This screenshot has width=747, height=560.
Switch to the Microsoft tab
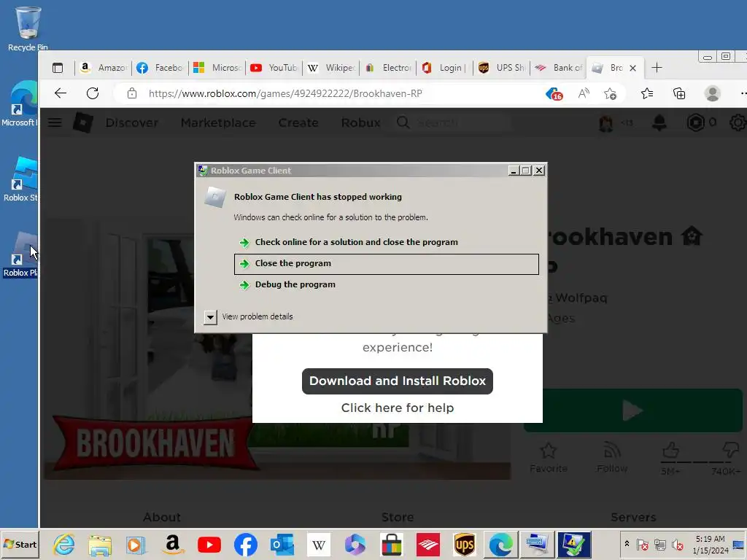click(x=217, y=68)
